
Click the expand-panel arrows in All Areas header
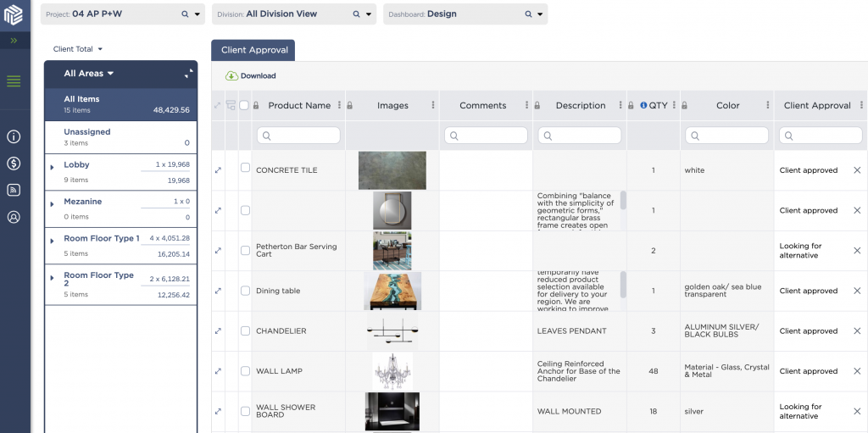(189, 74)
